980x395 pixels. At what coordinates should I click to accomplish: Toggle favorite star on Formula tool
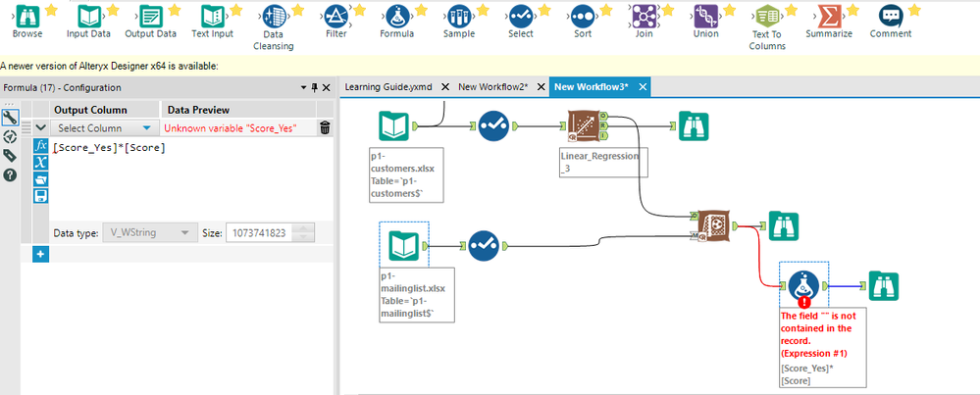pos(421,9)
